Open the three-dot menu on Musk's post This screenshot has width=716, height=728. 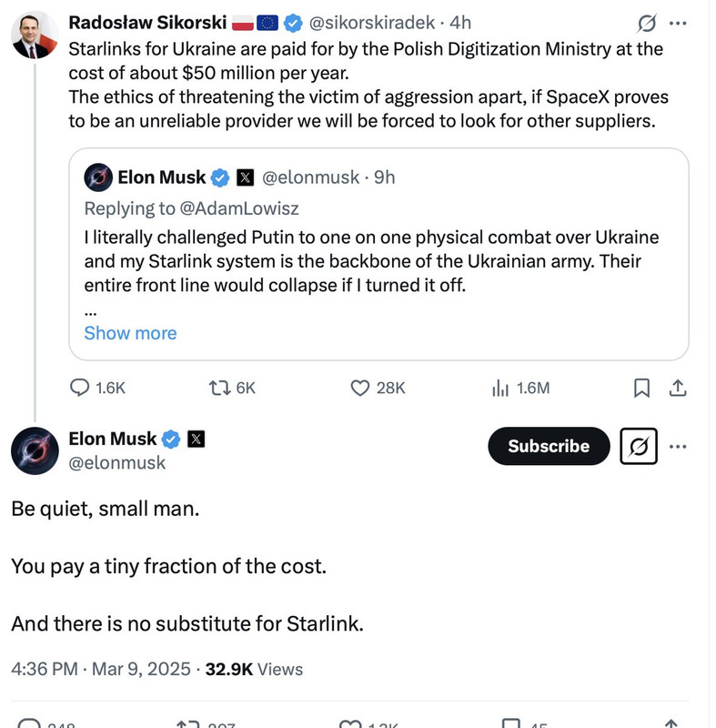pos(679,446)
